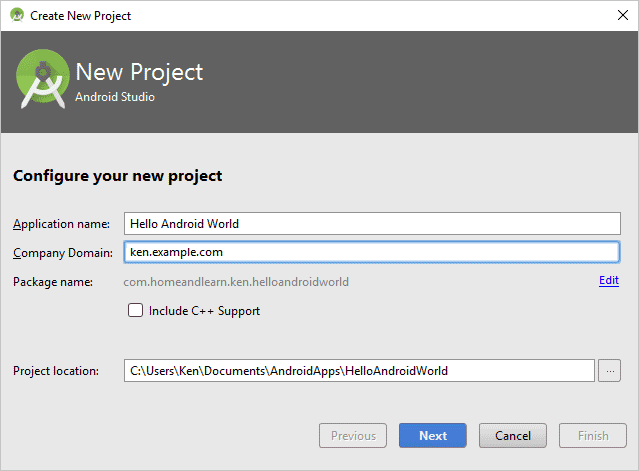Open the project location browse button
The height and width of the screenshot is (471, 639).
coord(609,370)
